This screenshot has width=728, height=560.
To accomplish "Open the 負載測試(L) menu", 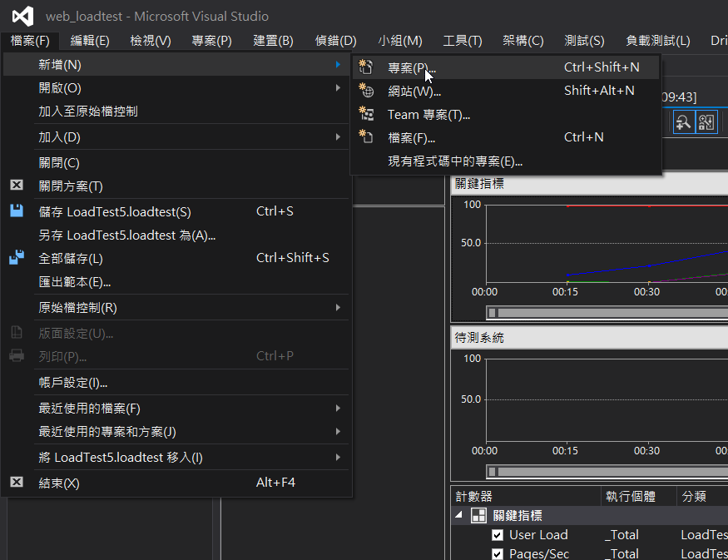I will (658, 41).
